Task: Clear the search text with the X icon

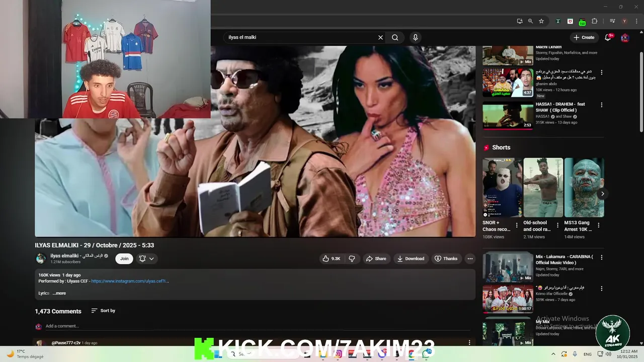Action: pos(380,37)
